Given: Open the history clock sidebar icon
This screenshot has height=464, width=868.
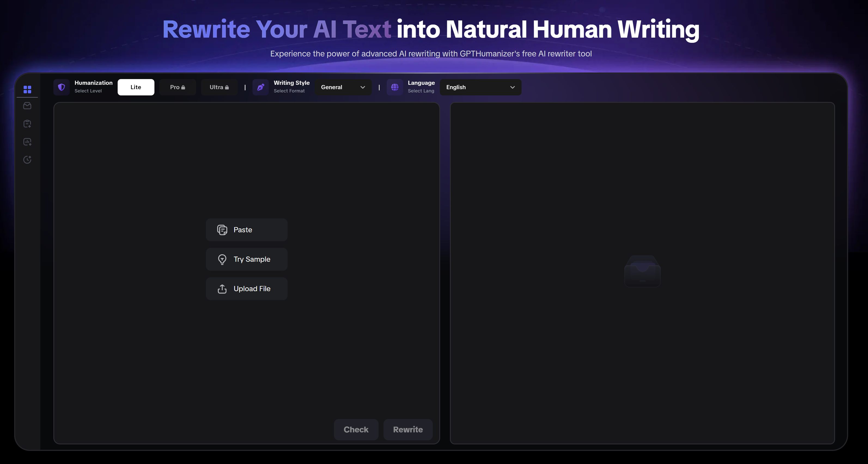Looking at the screenshot, I should point(27,159).
